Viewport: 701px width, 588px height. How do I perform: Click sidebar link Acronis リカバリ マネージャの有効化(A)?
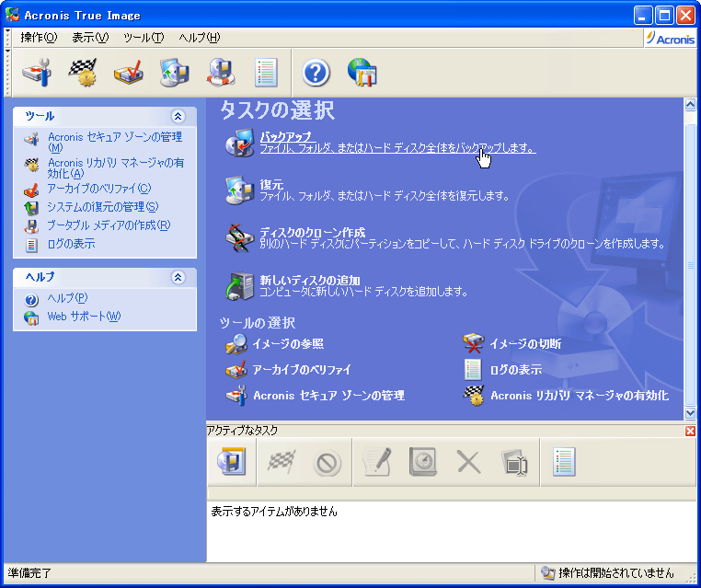coord(116,167)
